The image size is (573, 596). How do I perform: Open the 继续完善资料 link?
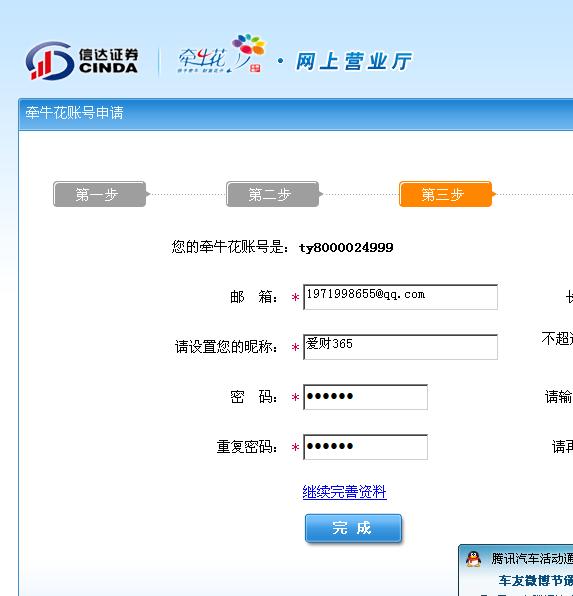click(344, 492)
